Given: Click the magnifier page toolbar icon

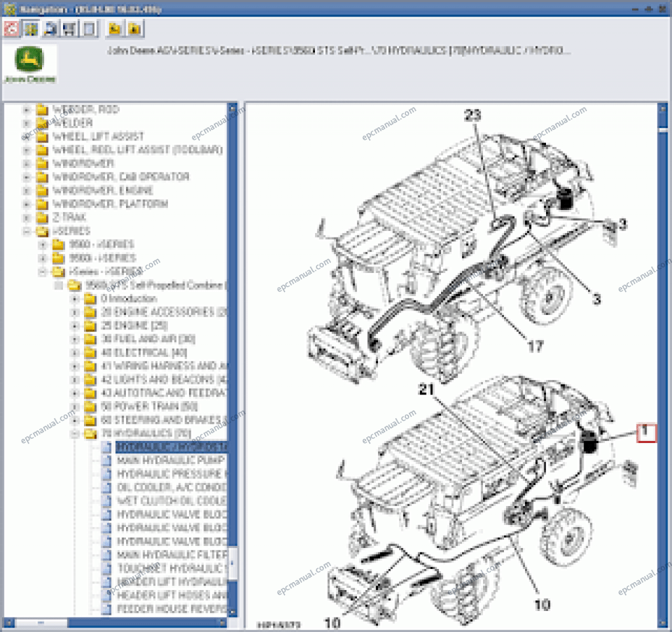Looking at the screenshot, I should (51, 29).
